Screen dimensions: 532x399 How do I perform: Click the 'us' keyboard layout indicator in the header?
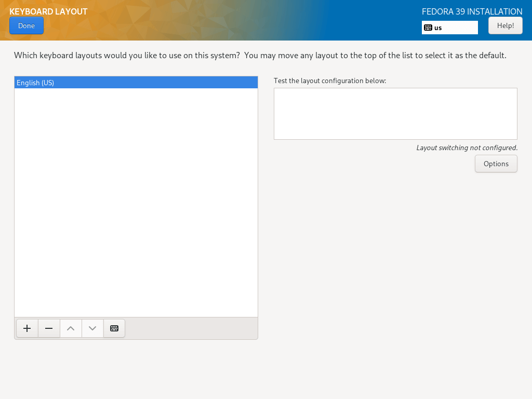pyautogui.click(x=449, y=28)
